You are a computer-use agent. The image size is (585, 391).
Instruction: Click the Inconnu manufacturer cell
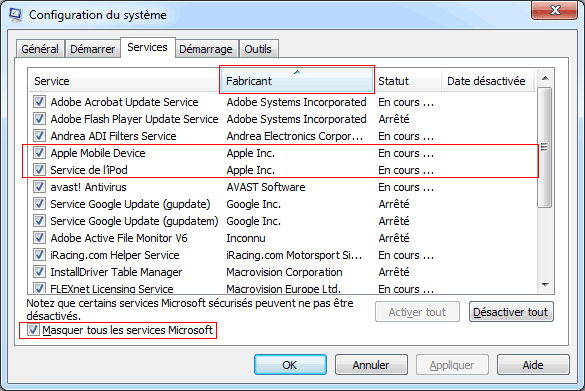(246, 238)
